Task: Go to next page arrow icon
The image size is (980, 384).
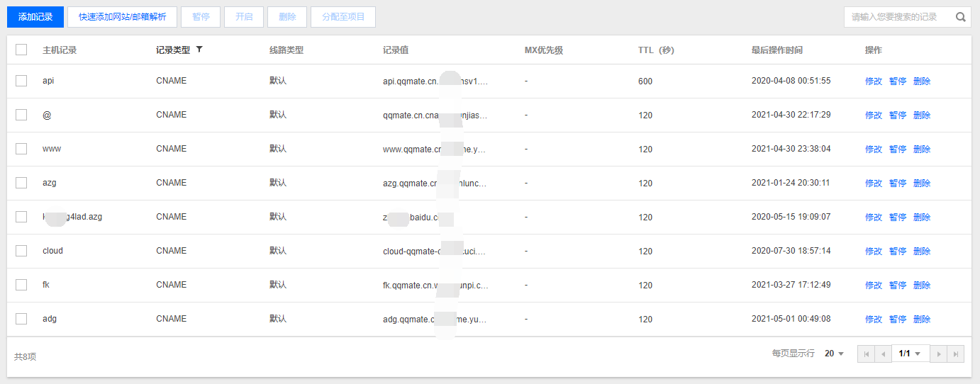Action: click(x=938, y=354)
